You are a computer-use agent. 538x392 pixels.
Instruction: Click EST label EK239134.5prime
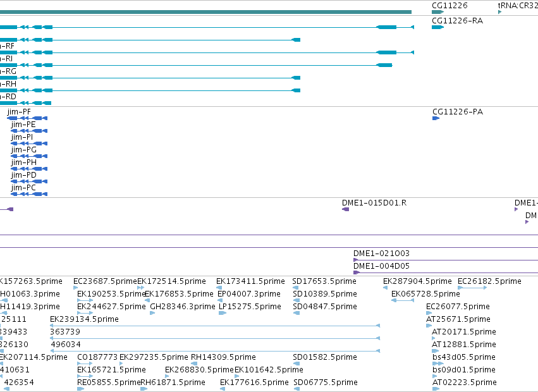point(85,319)
